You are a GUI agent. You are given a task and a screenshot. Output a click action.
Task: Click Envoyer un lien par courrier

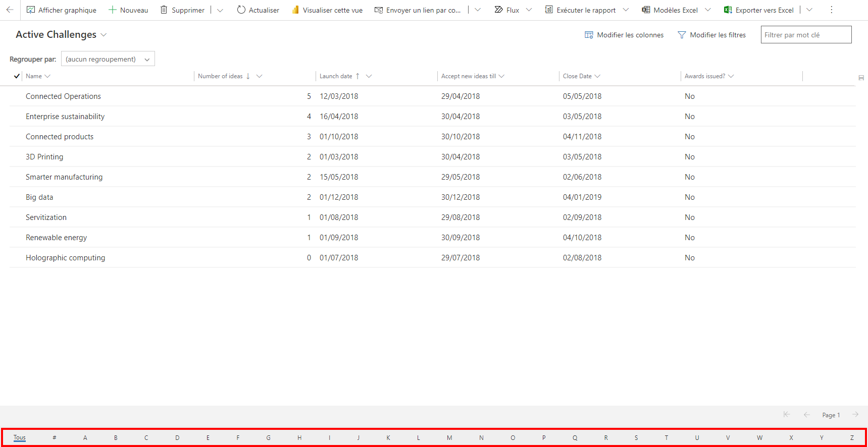[418, 10]
